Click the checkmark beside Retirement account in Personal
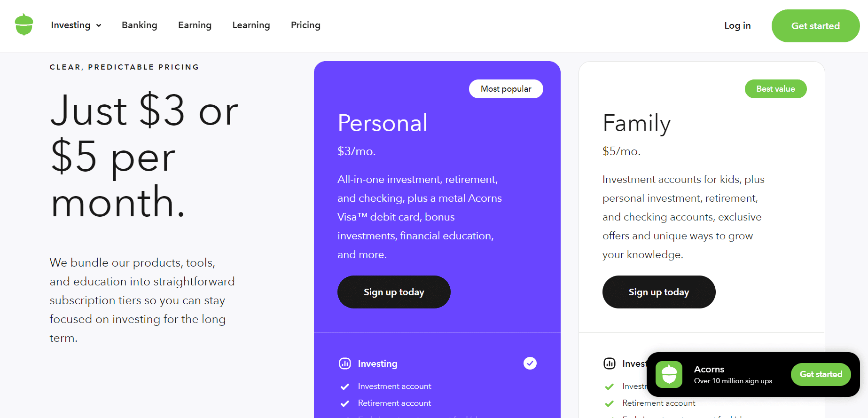The width and height of the screenshot is (868, 418). click(x=344, y=403)
